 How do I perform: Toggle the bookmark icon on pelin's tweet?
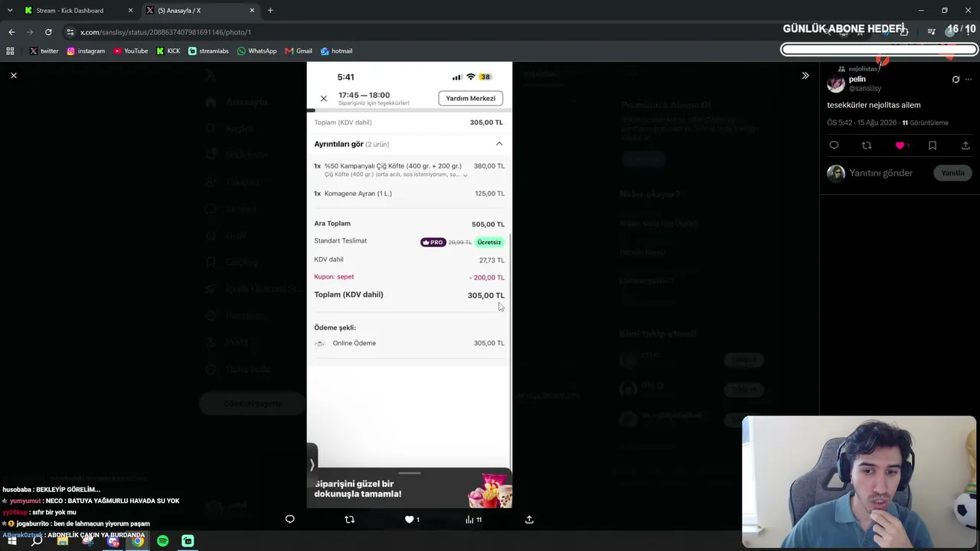pyautogui.click(x=933, y=145)
